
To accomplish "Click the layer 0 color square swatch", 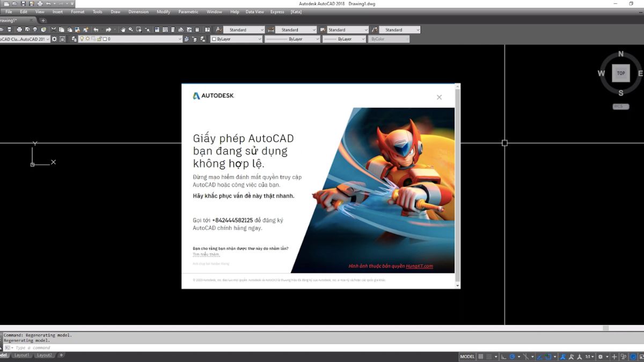I will pyautogui.click(x=105, y=39).
